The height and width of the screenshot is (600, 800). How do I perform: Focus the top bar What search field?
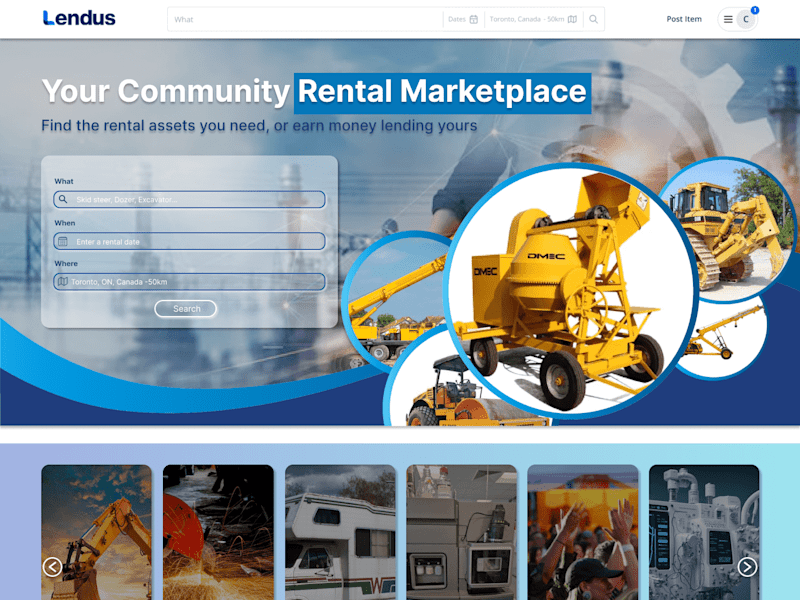(x=306, y=19)
